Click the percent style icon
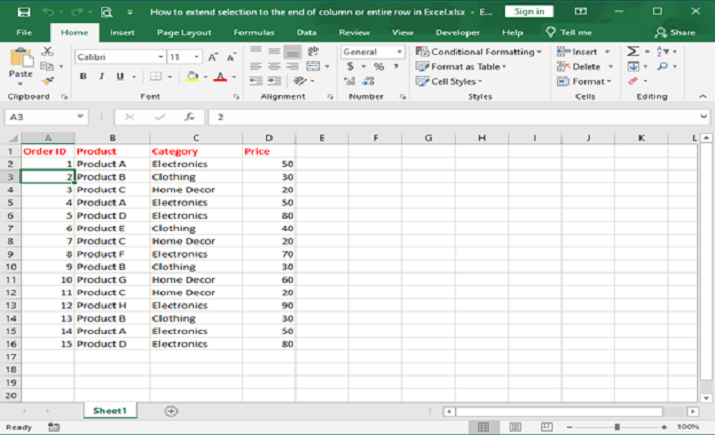 (x=379, y=66)
